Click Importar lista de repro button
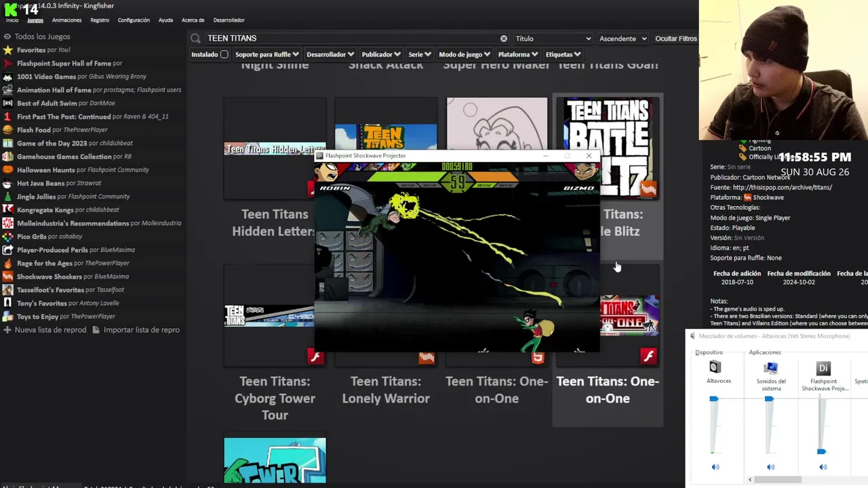 click(136, 330)
